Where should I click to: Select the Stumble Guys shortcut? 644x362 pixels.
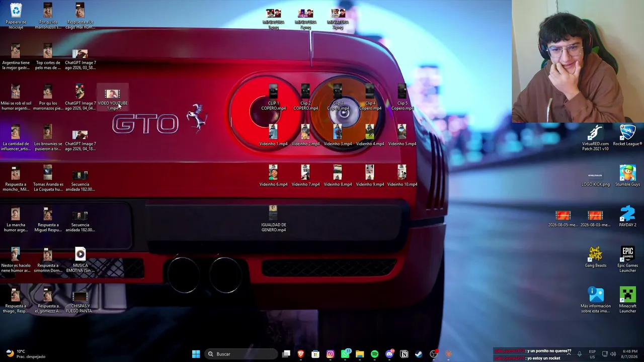pos(627,176)
